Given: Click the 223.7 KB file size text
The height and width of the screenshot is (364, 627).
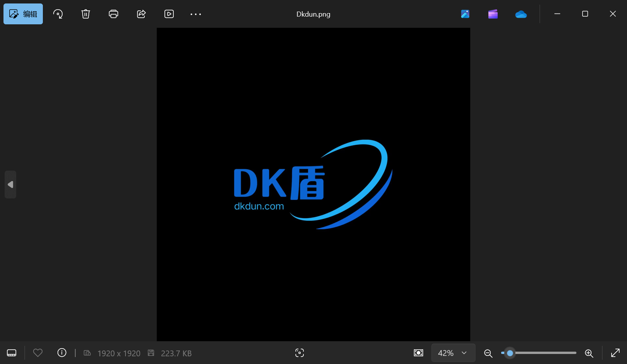Looking at the screenshot, I should click(176, 353).
